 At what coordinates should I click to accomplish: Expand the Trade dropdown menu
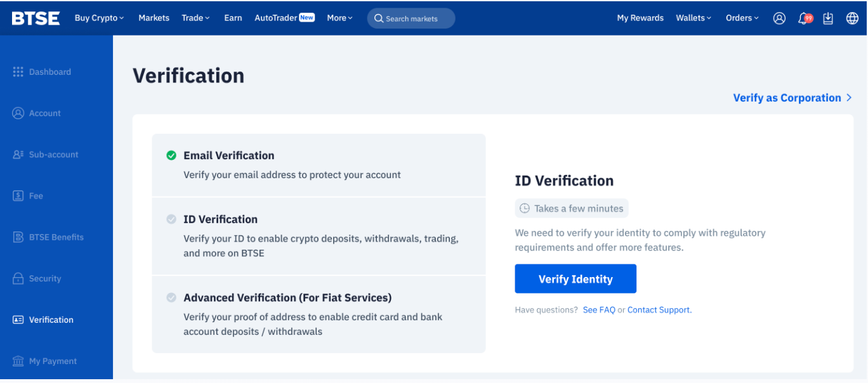195,18
